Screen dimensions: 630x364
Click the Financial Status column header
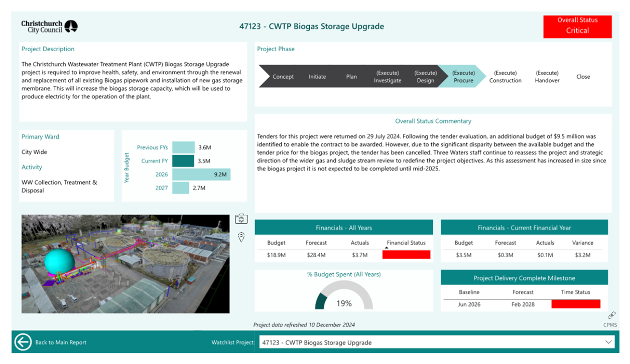pos(406,243)
